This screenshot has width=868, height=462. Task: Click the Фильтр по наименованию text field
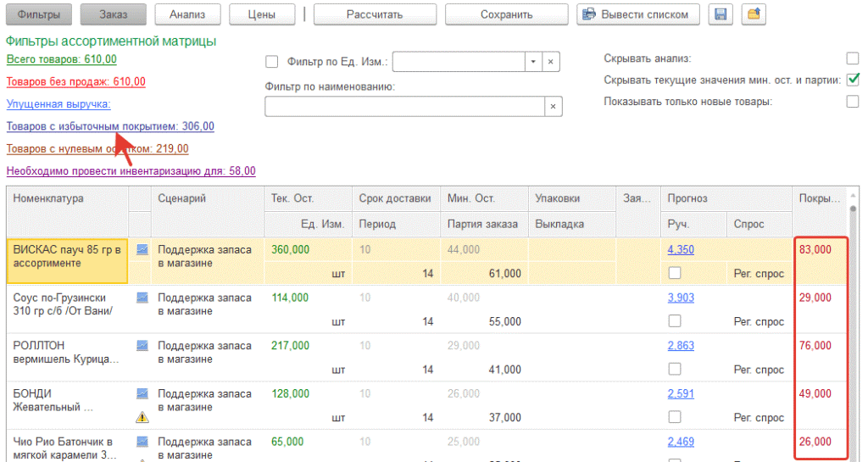pos(403,106)
